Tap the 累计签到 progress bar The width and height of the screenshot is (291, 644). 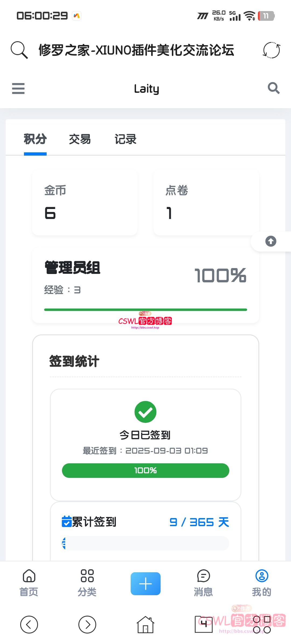(x=145, y=543)
